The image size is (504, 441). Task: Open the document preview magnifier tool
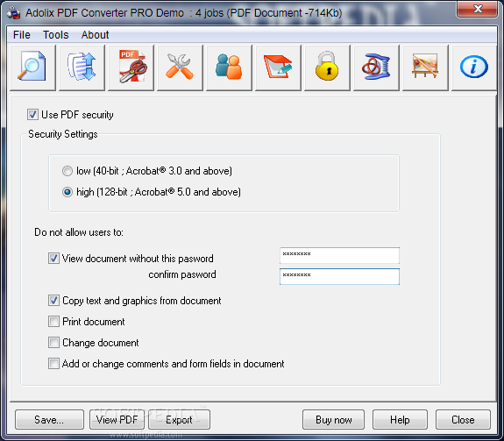coord(32,68)
